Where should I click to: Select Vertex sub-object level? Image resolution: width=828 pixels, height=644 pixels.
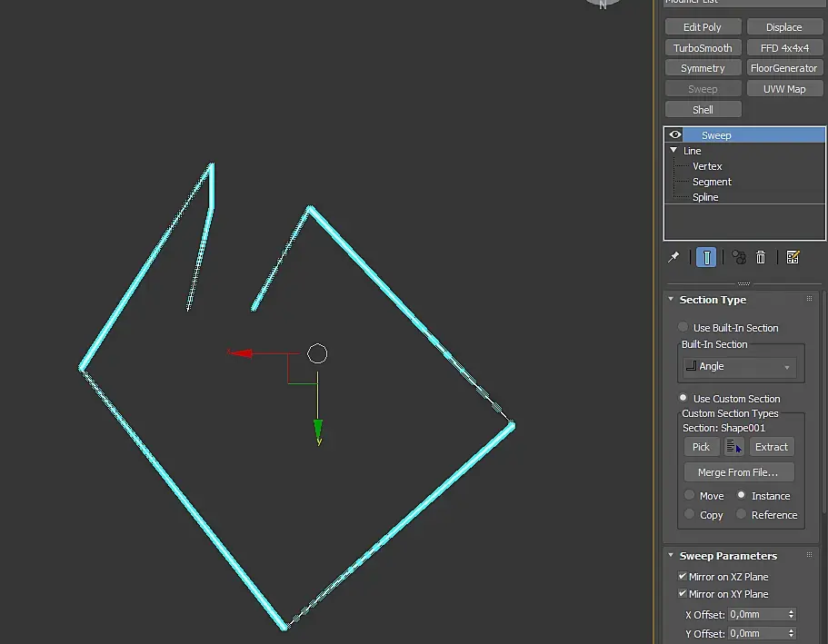[x=707, y=166]
